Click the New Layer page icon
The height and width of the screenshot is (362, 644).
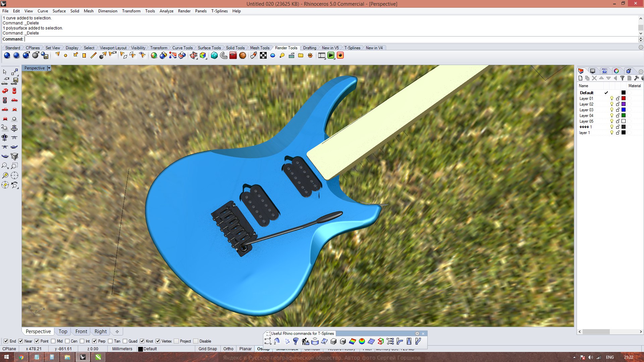point(580,78)
